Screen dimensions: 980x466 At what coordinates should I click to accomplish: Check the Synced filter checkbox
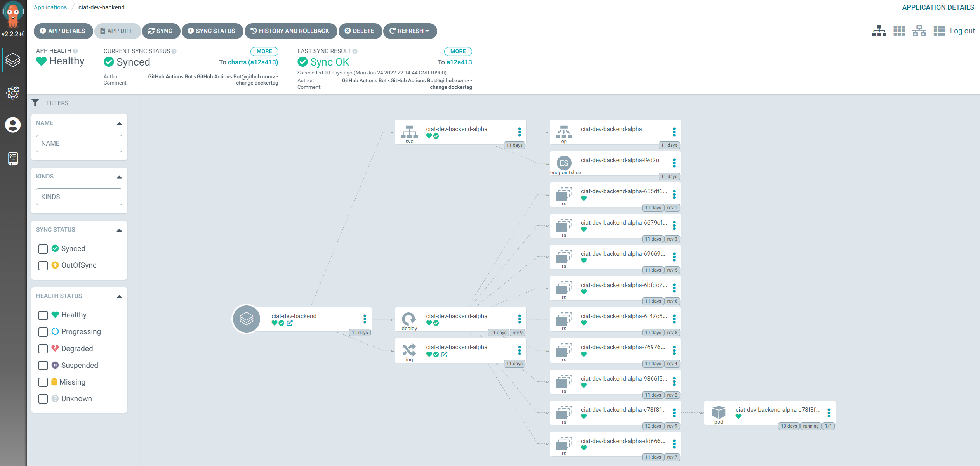click(x=43, y=249)
